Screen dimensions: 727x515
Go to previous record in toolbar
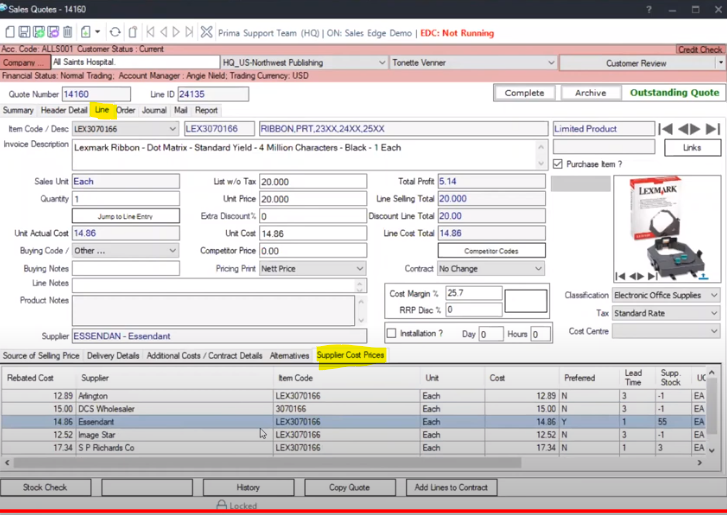point(164,32)
